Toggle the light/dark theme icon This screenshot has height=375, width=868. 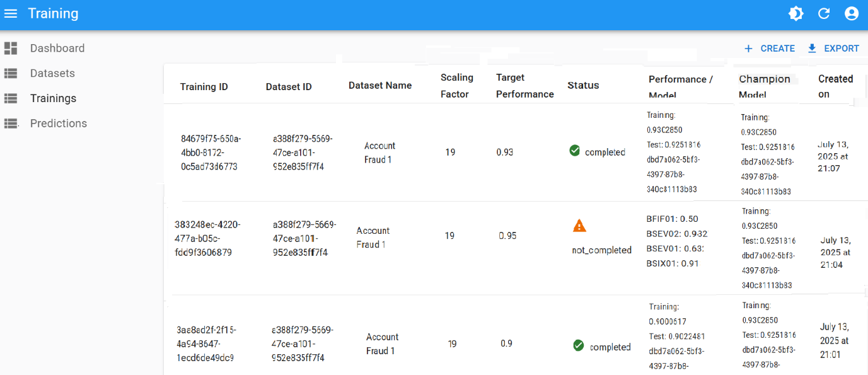pos(796,14)
